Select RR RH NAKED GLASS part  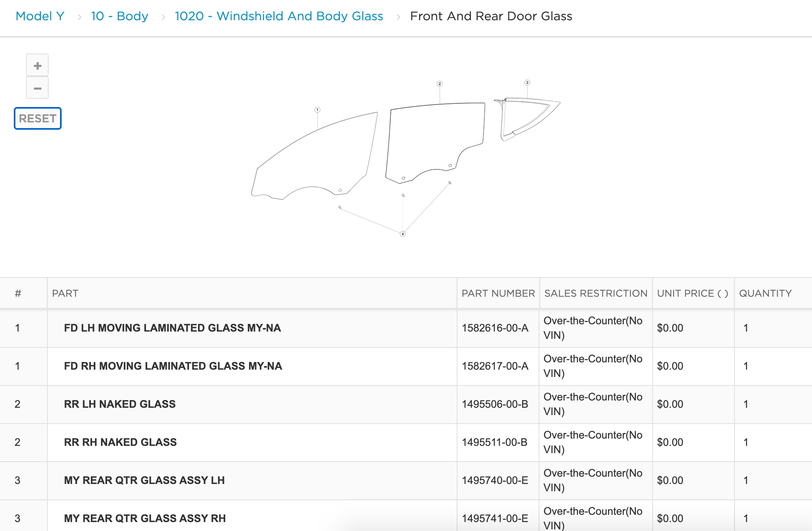pos(120,442)
